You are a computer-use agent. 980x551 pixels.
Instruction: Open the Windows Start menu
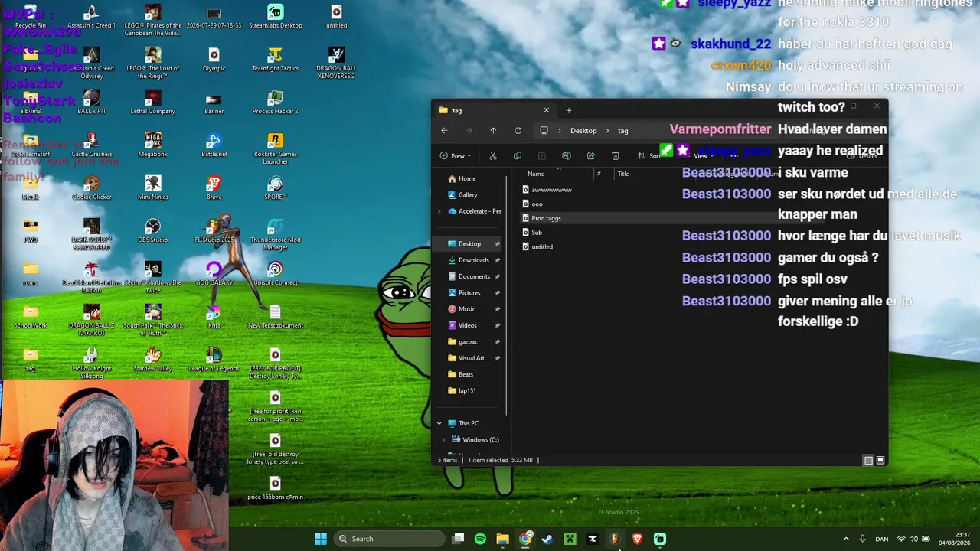[x=321, y=539]
